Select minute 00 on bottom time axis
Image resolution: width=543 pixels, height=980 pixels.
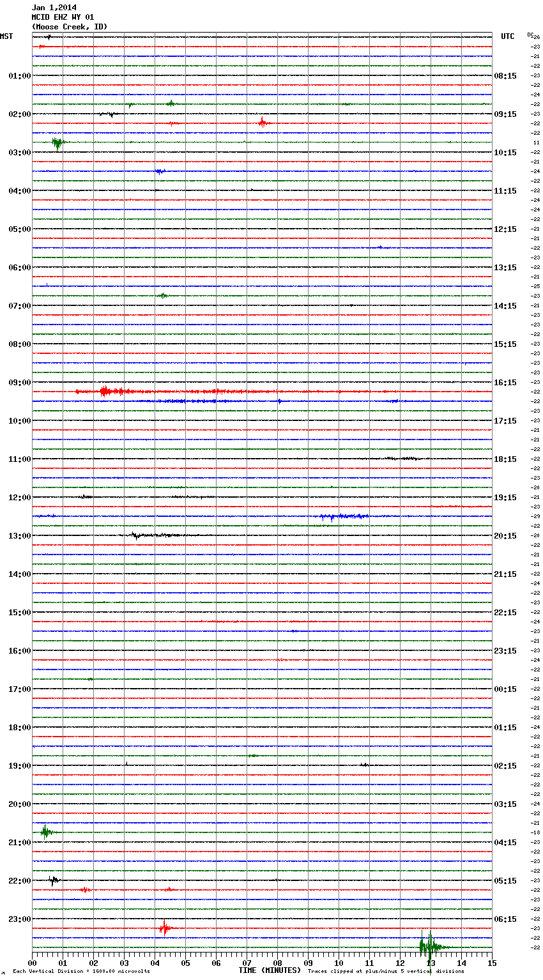pos(33,963)
